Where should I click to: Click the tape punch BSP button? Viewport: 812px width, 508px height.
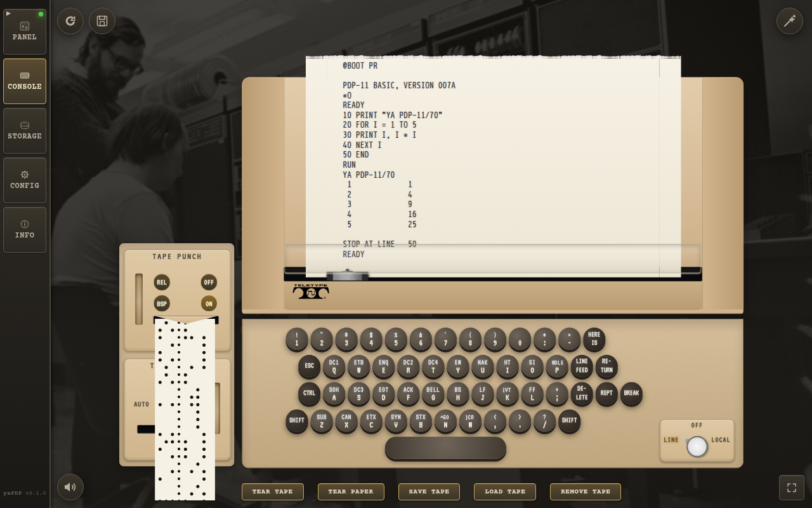(162, 304)
